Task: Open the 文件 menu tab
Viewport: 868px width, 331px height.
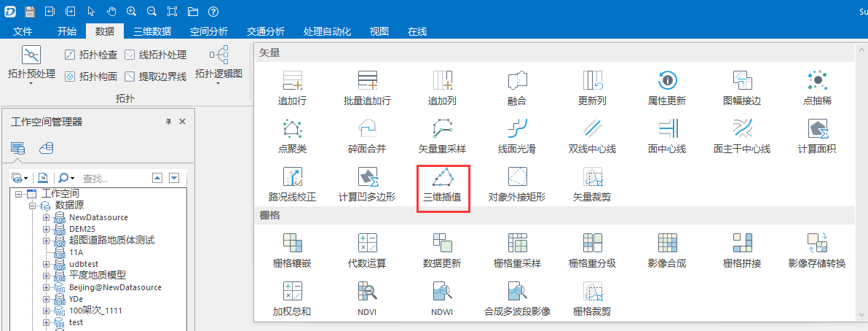Action: 23,31
